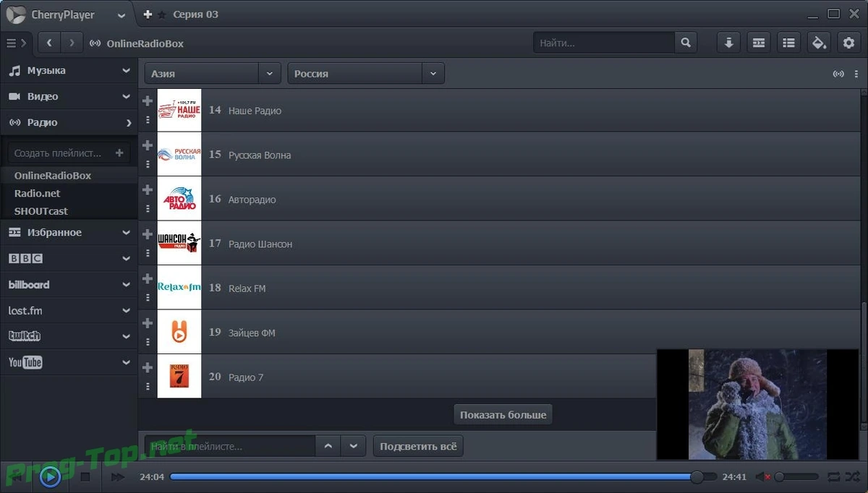Go back with the left arrow
The image size is (868, 493).
[x=49, y=43]
